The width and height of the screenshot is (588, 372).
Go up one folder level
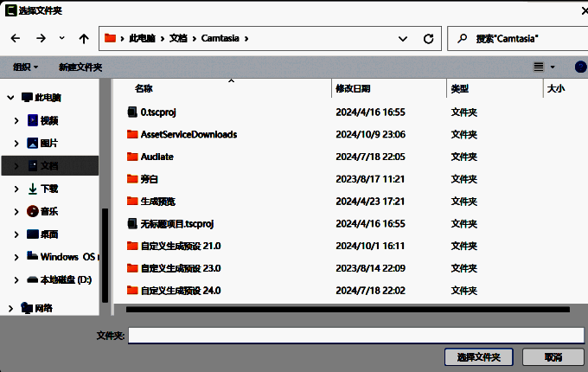[x=84, y=38]
